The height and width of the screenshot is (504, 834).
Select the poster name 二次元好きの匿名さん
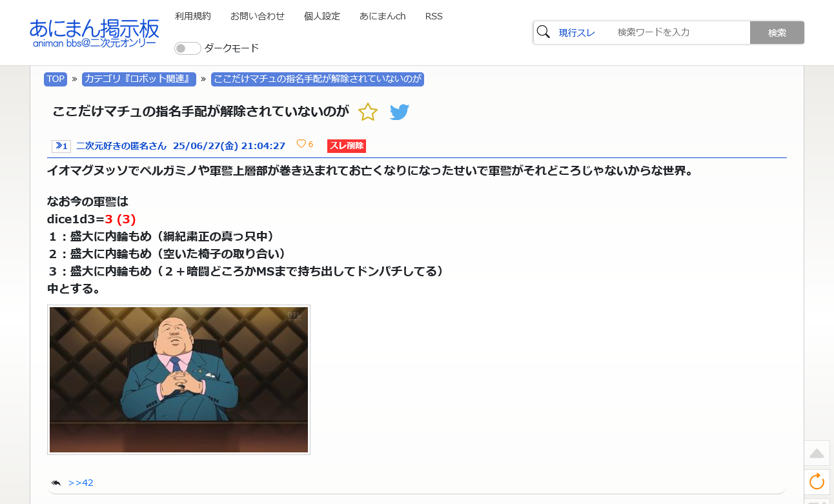121,146
